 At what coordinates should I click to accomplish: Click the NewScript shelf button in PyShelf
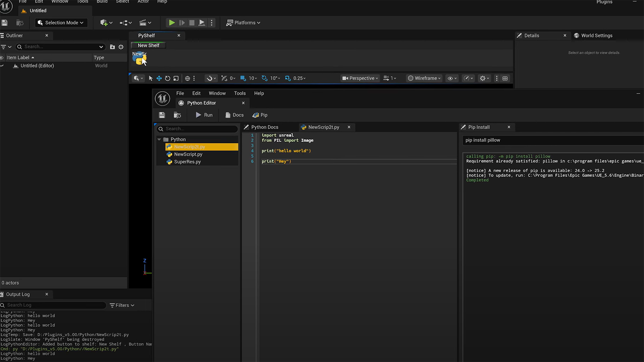139,59
